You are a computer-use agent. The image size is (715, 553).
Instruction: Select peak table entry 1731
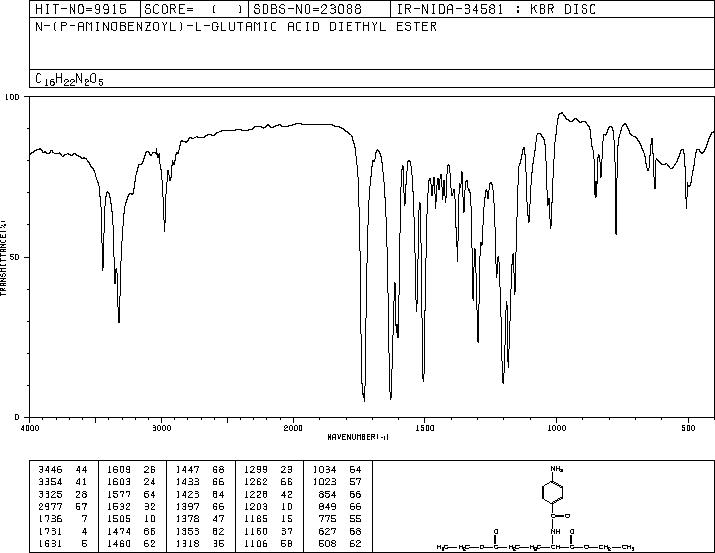[x=50, y=531]
